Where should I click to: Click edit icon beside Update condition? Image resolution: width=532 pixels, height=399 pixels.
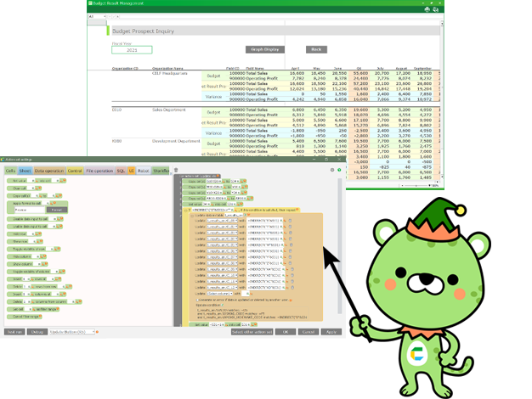pos(223,305)
